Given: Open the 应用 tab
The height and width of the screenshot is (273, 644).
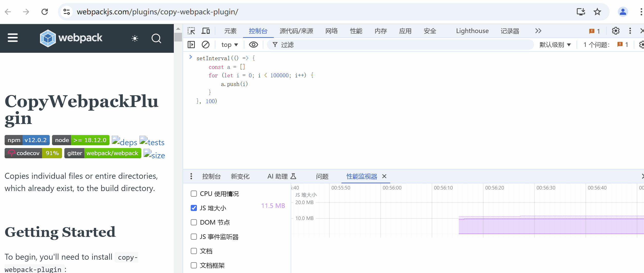Looking at the screenshot, I should (x=405, y=31).
